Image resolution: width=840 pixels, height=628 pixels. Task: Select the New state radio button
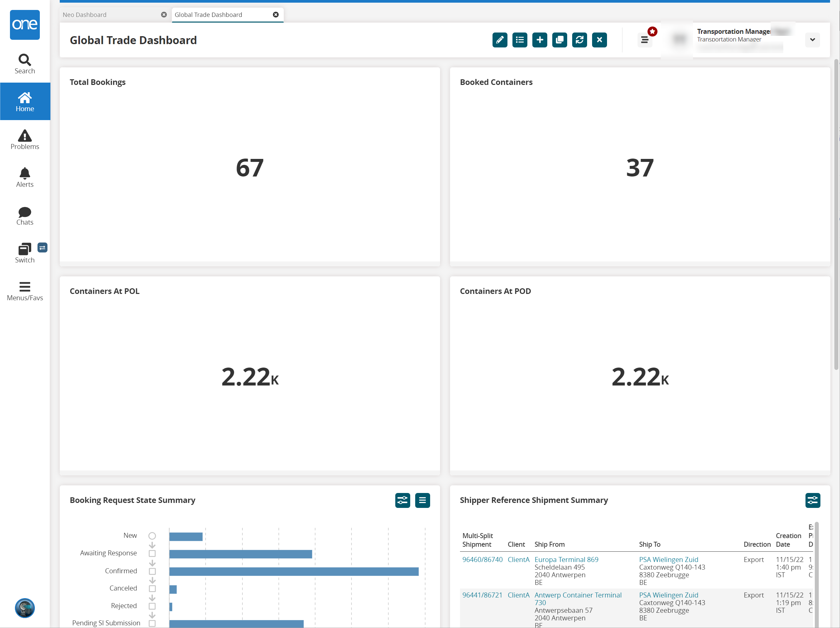coord(152,536)
